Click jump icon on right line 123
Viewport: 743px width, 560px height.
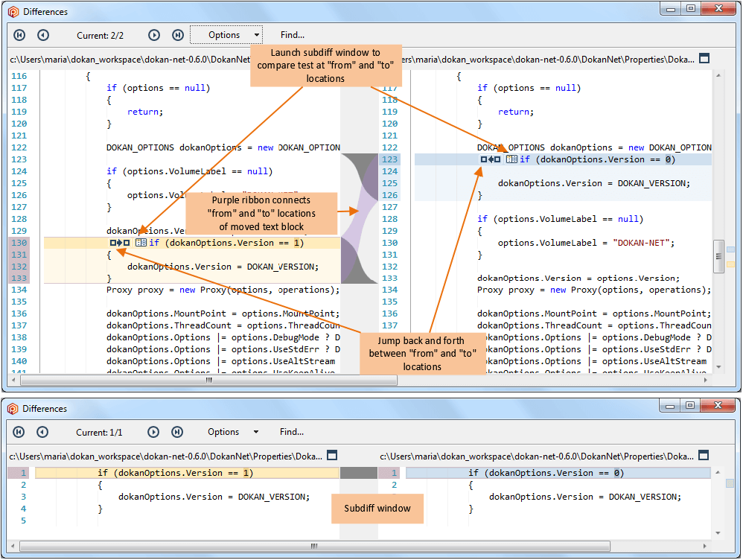[491, 159]
